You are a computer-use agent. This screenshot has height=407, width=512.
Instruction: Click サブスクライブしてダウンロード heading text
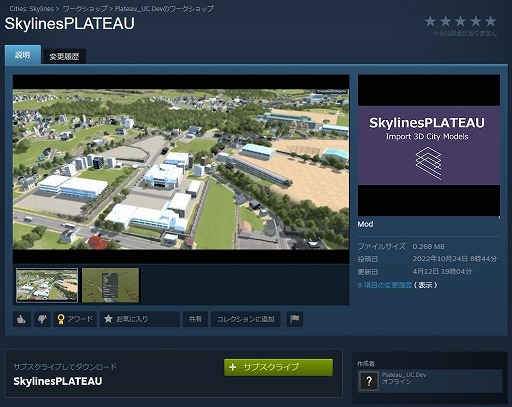[x=65, y=367]
